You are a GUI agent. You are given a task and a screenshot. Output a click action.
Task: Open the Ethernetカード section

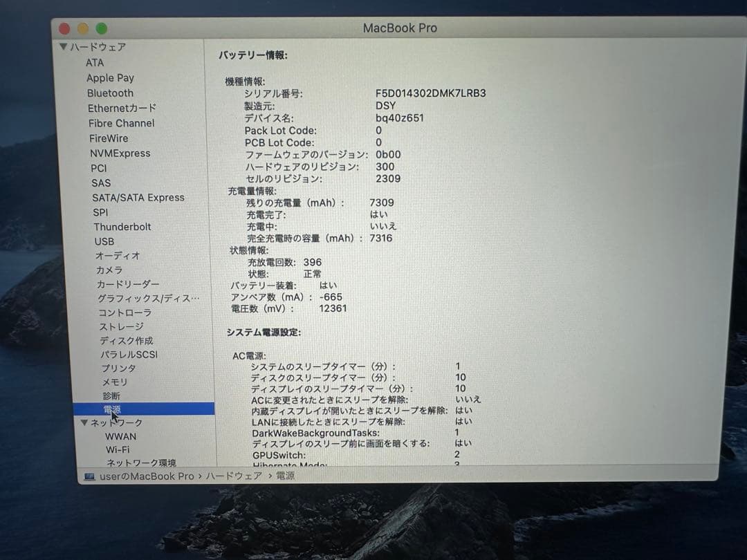(x=122, y=108)
